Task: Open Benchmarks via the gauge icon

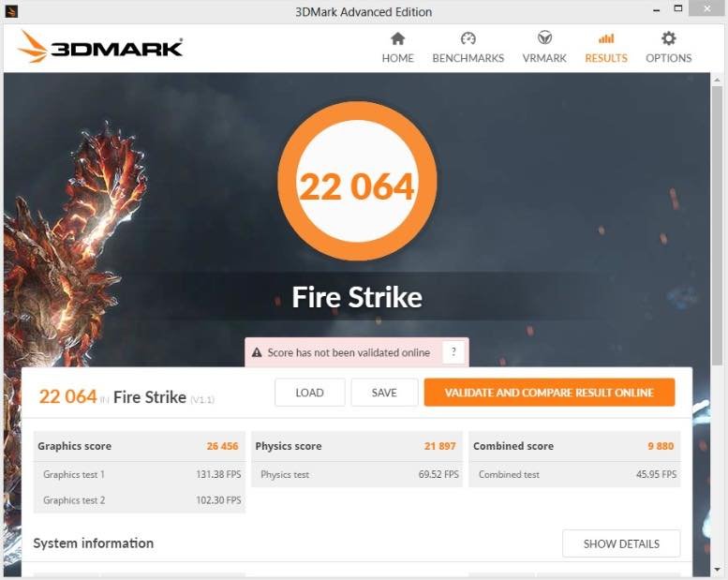Action: [468, 38]
